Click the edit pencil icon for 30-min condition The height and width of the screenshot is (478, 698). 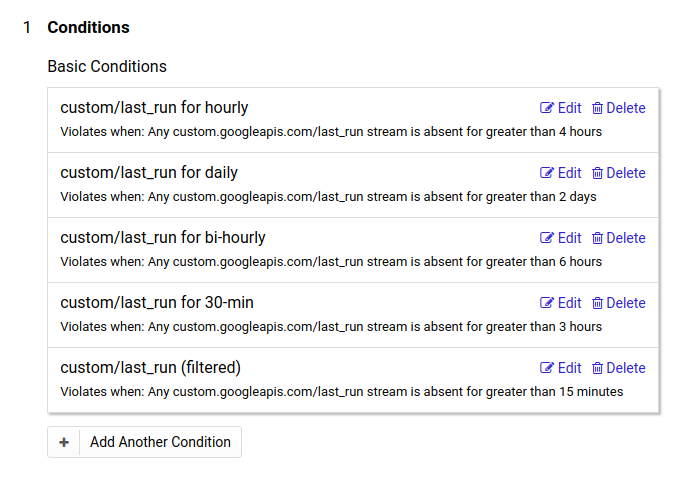pos(547,303)
